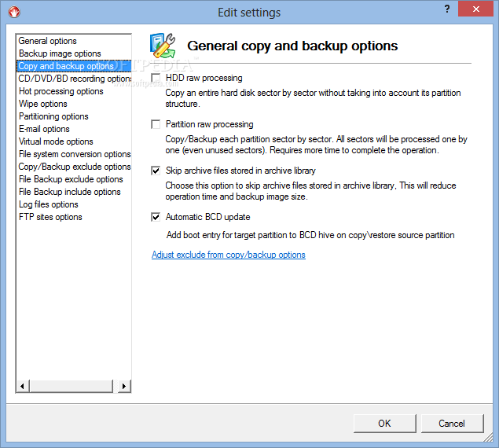Click the right scroll arrow of category list
The image size is (499, 448).
point(124,386)
